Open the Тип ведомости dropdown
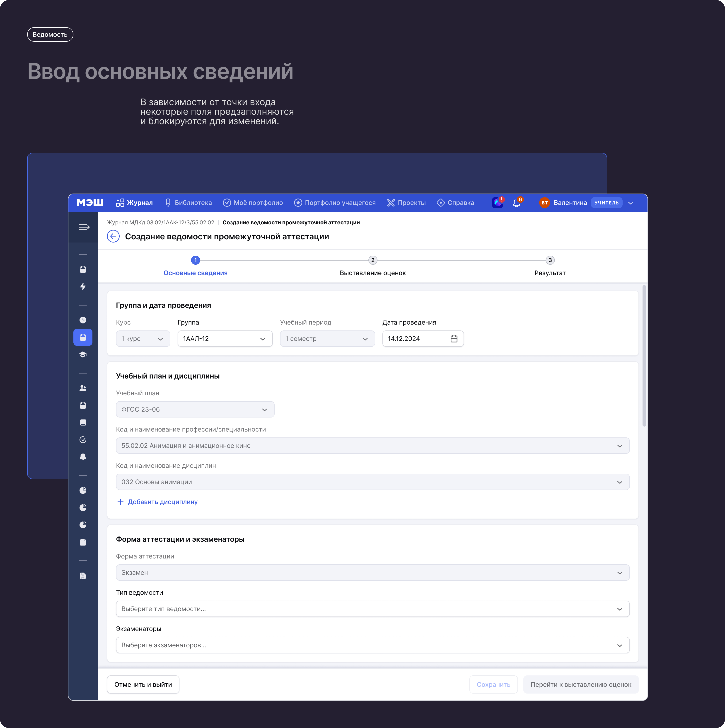This screenshot has height=728, width=725. 372,609
